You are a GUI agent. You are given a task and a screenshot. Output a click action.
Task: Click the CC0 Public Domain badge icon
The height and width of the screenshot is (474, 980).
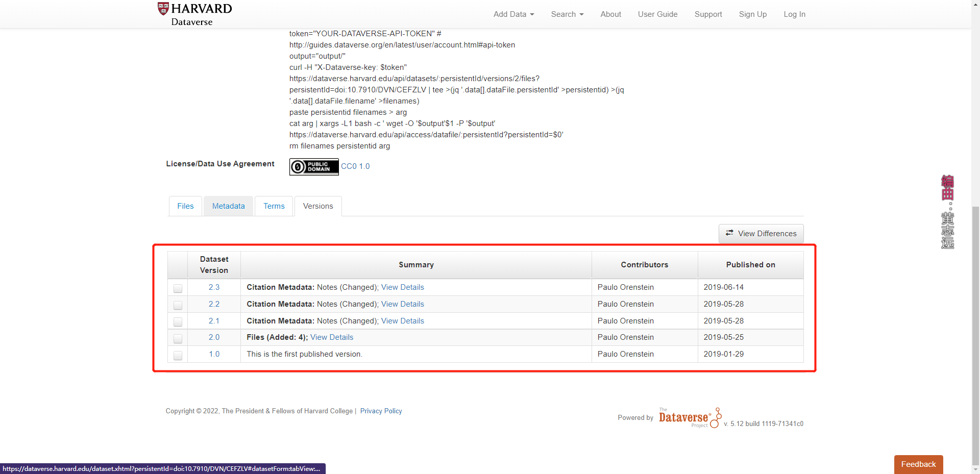314,166
